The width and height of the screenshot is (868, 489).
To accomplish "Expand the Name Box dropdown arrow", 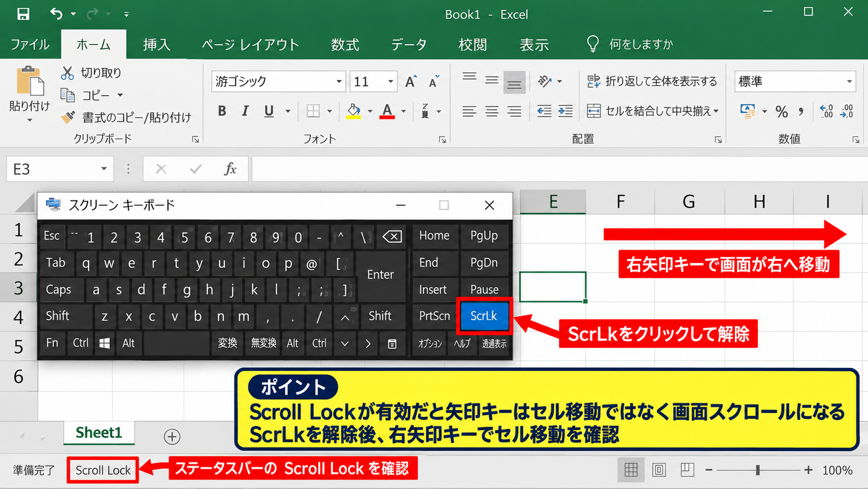I will [x=104, y=169].
